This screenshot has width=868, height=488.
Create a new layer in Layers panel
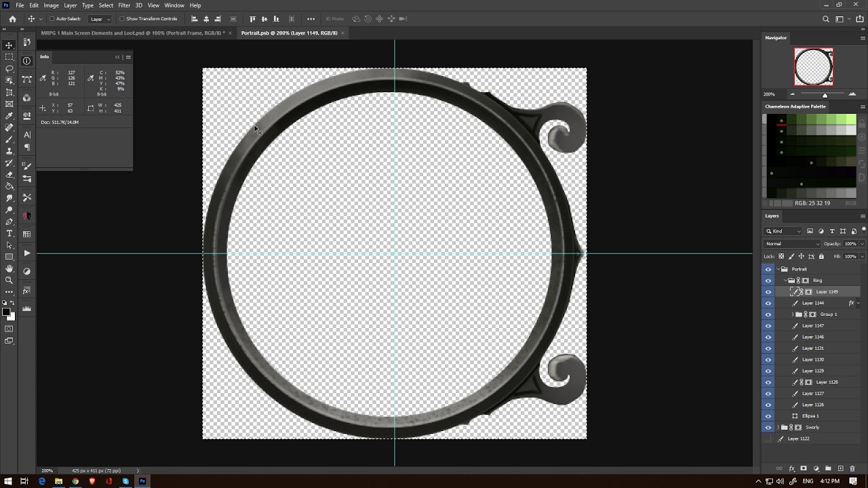(x=841, y=468)
